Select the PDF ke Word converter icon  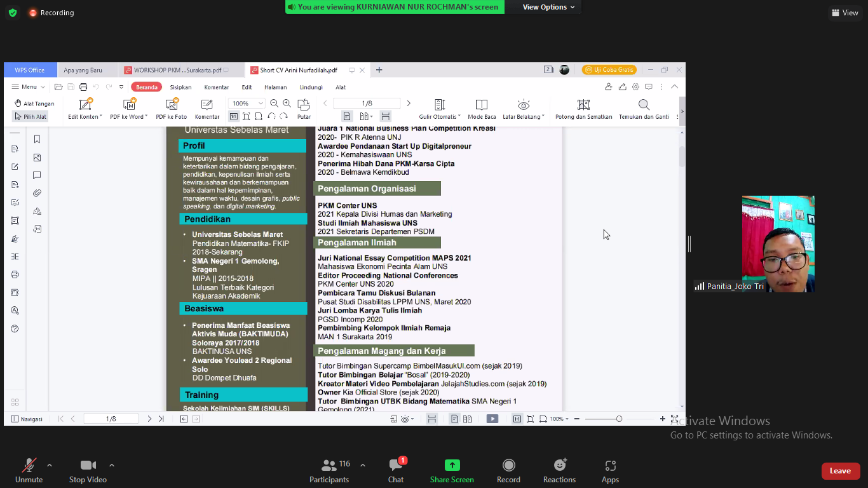tap(130, 105)
